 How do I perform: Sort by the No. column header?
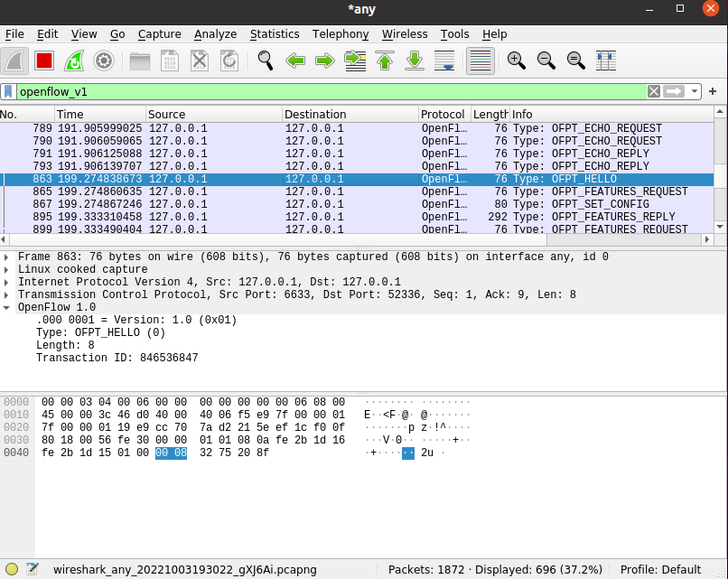point(27,114)
